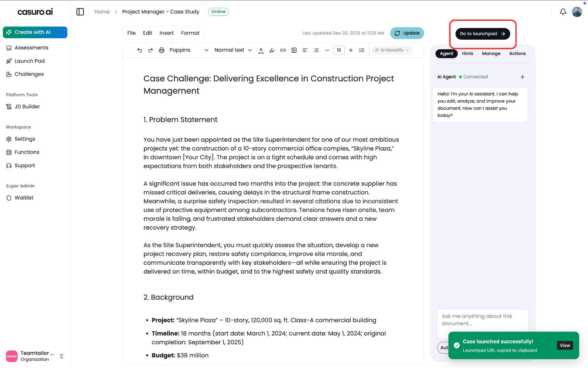Click Create with AI button
The image size is (588, 368).
[35, 32]
